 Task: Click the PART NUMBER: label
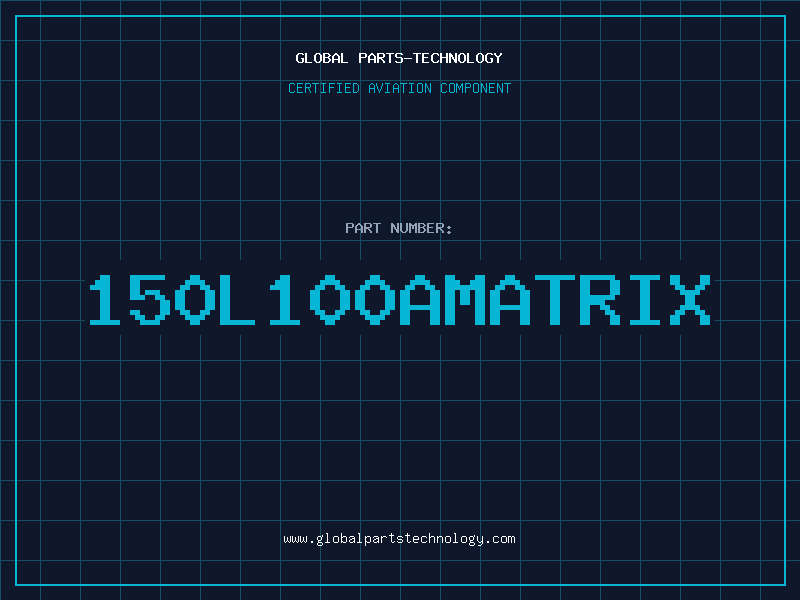(x=399, y=229)
